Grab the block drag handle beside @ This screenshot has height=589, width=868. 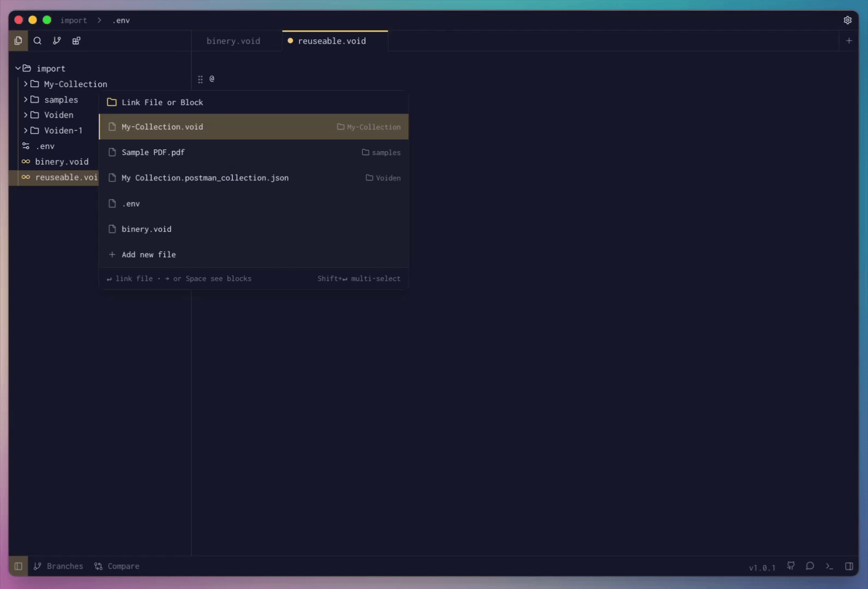click(x=200, y=80)
